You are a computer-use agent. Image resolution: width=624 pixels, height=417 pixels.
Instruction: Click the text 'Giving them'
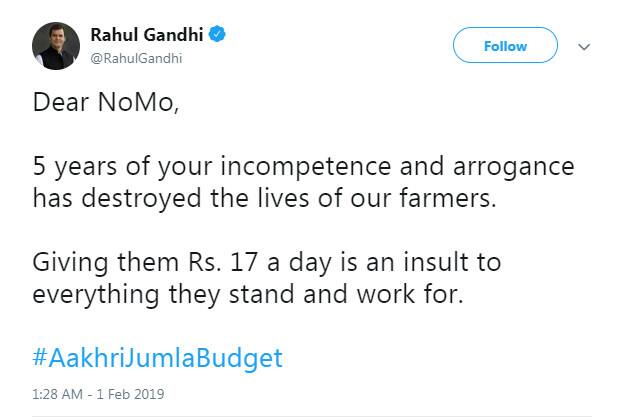click(105, 263)
